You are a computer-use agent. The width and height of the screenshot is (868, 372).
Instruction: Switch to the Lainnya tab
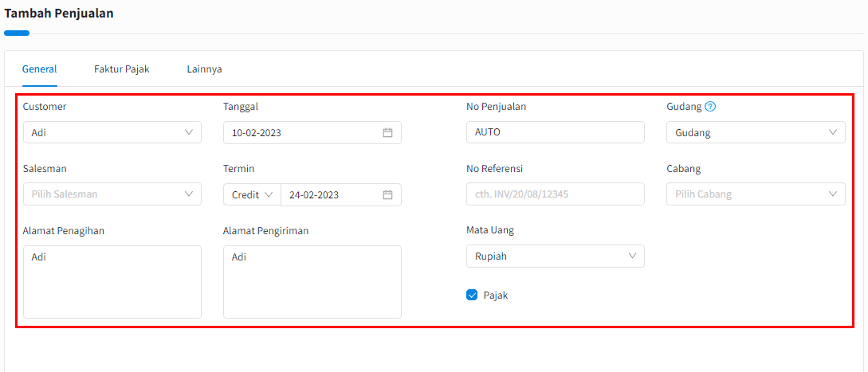tap(204, 69)
